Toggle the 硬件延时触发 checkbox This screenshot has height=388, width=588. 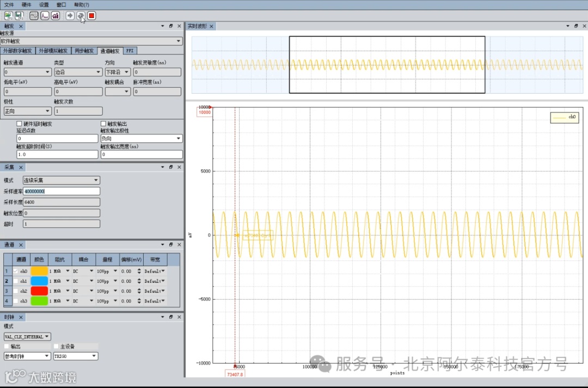20,124
